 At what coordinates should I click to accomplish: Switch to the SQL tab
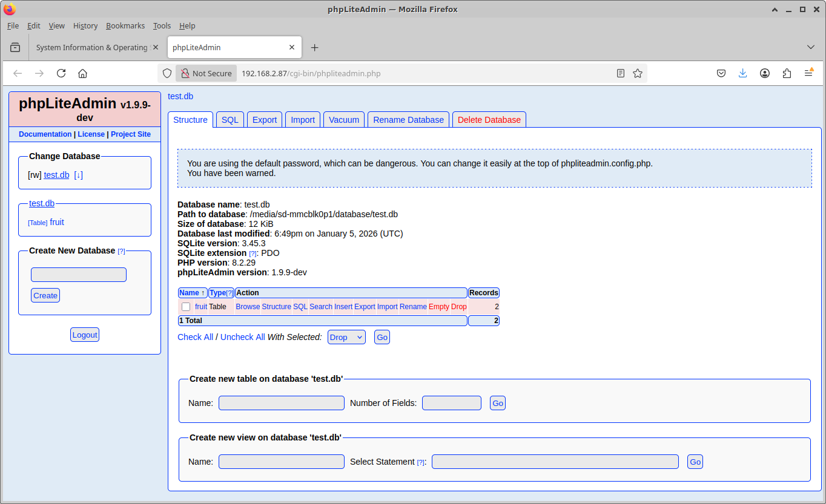(230, 120)
